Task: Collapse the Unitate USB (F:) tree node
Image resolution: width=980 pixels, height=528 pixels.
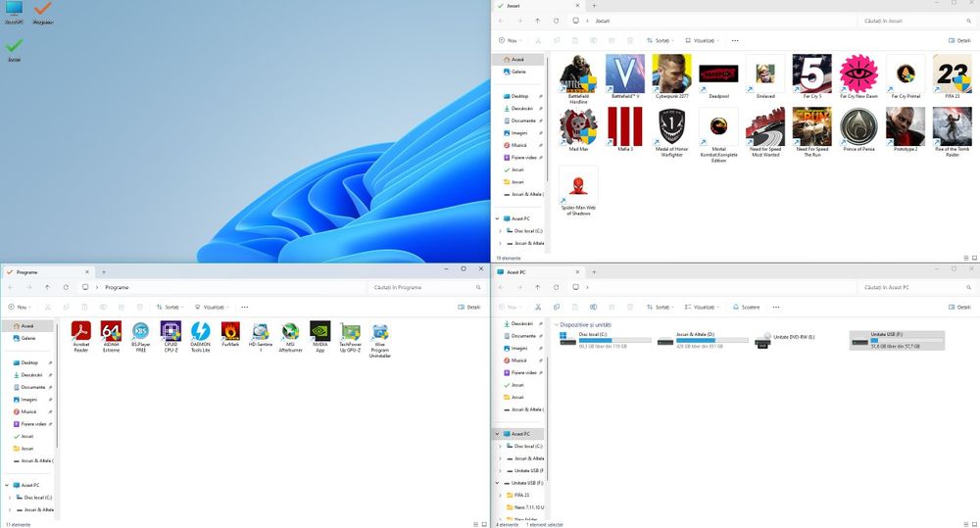Action: pos(498,483)
